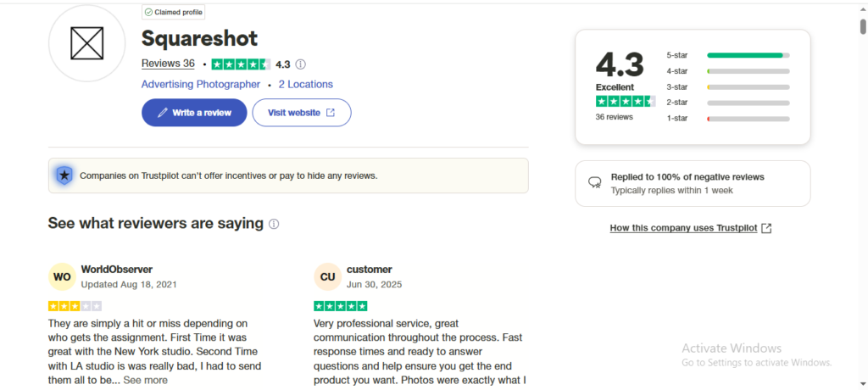Open How this company uses Trustpilot link

pyautogui.click(x=684, y=228)
